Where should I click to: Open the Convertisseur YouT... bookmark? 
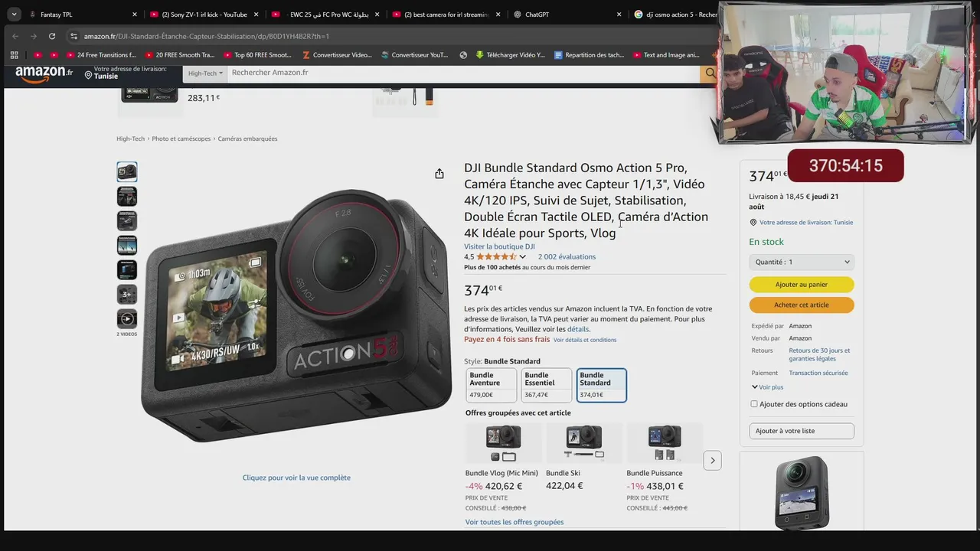(415, 55)
